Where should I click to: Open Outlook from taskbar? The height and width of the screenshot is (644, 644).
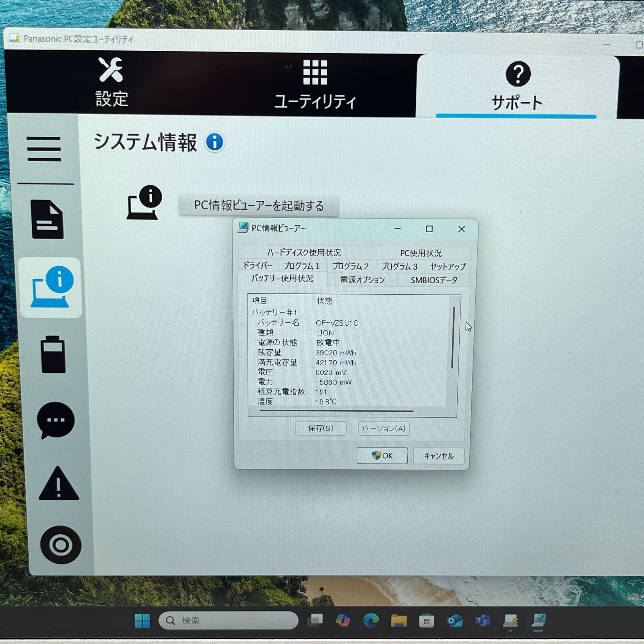pos(455,621)
